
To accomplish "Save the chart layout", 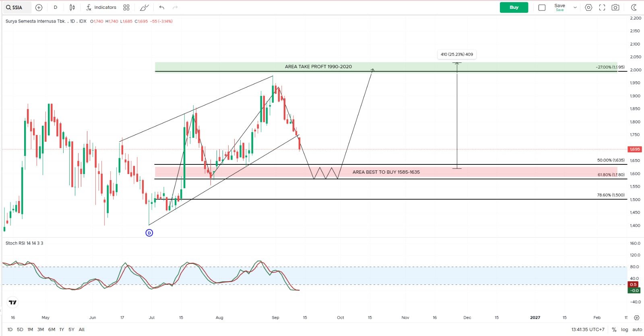I will (559, 7).
